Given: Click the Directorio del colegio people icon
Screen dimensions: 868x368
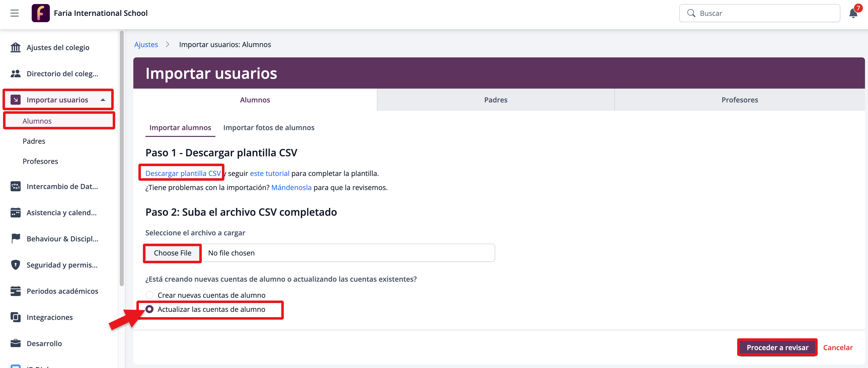Looking at the screenshot, I should coord(16,73).
